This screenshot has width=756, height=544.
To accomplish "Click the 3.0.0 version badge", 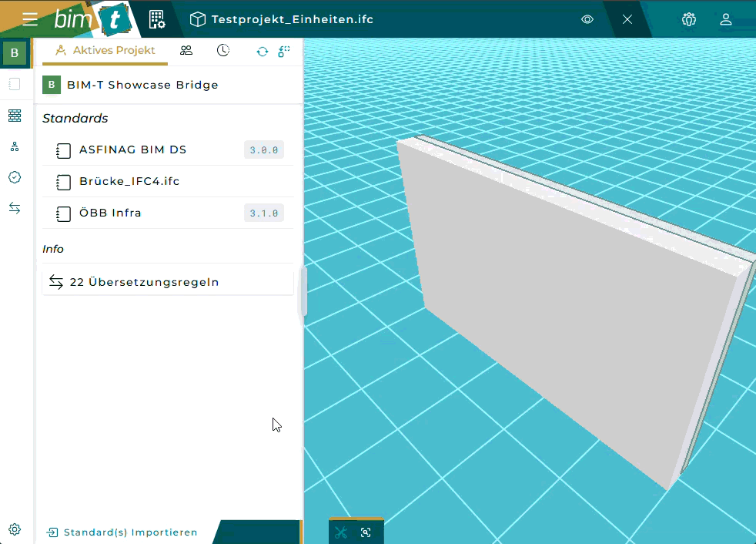I will pyautogui.click(x=264, y=149).
